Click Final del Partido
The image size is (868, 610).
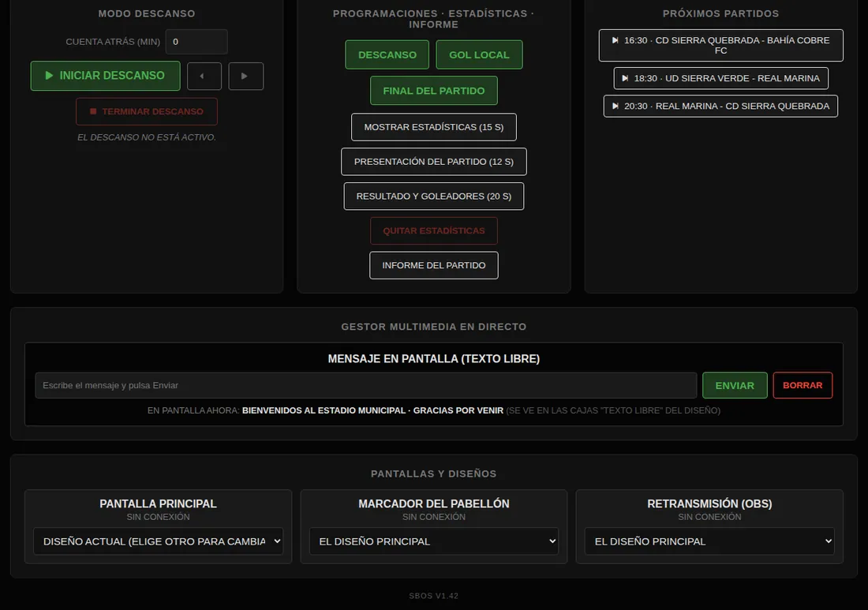pyautogui.click(x=434, y=90)
